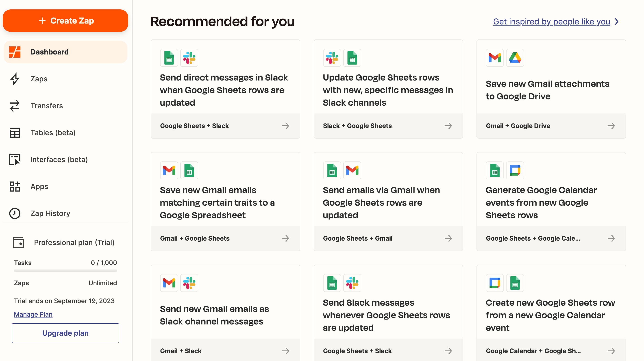Click arrow on Gmail Google Sheets zap

(x=285, y=238)
